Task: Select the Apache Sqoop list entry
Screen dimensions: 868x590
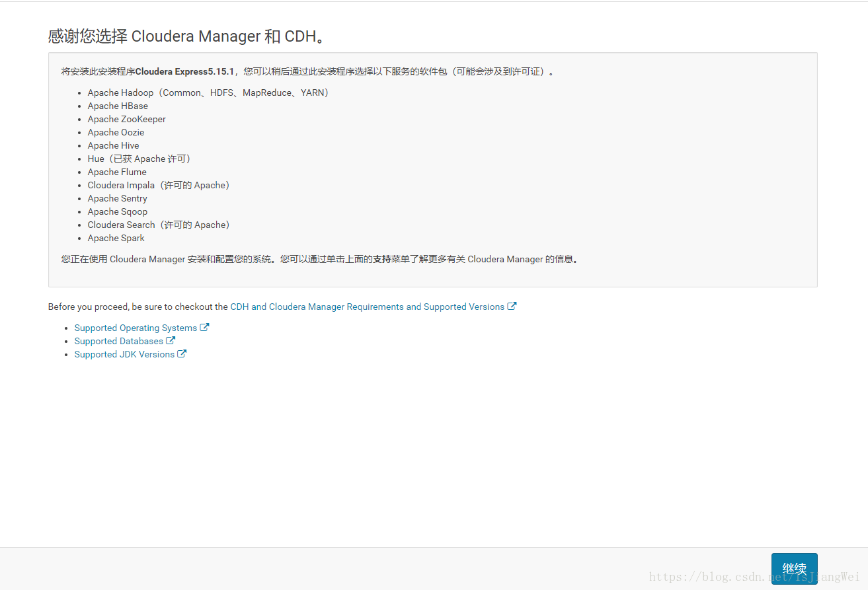Action: tap(117, 211)
